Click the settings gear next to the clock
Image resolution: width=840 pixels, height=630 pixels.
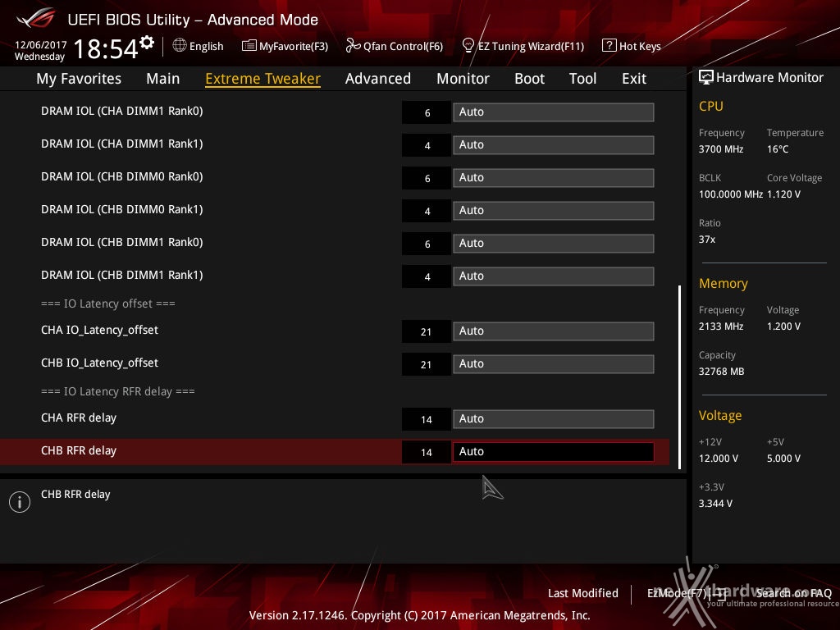click(x=147, y=43)
